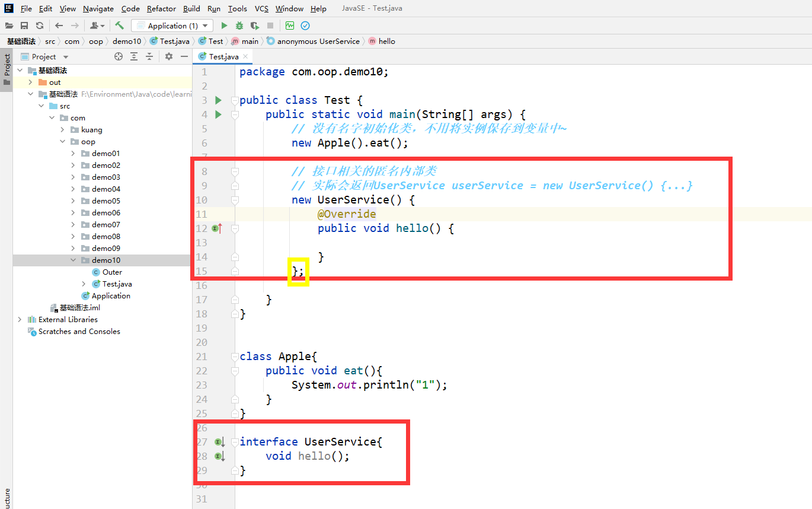Click the Open folder toolbar icon
Viewport: 812px width, 509px height.
tap(9, 26)
